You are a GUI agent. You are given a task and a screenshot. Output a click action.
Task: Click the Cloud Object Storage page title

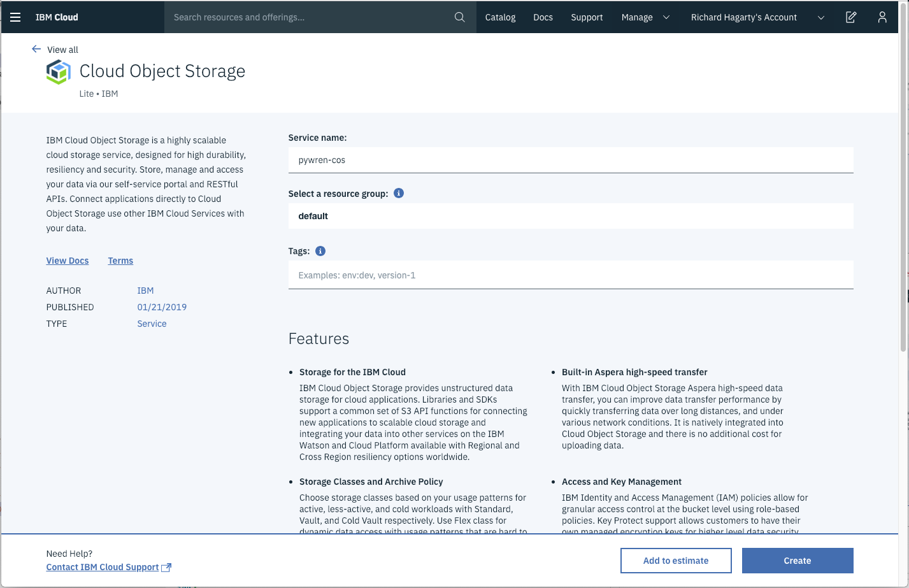point(162,71)
